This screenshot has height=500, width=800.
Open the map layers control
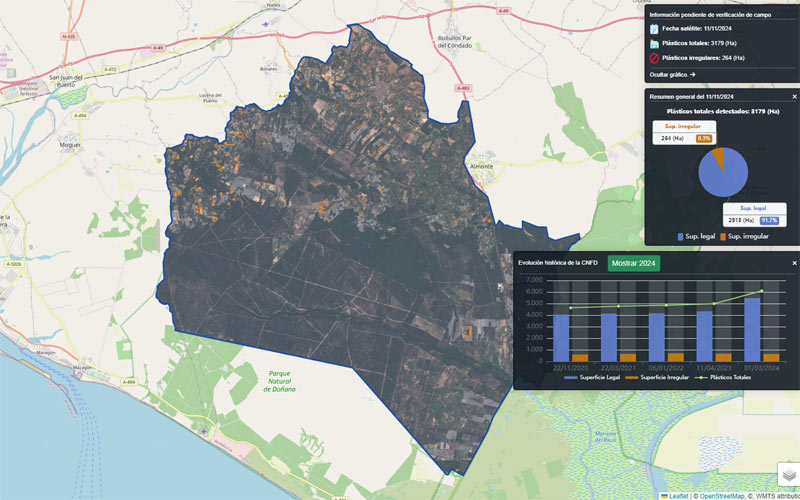(788, 473)
